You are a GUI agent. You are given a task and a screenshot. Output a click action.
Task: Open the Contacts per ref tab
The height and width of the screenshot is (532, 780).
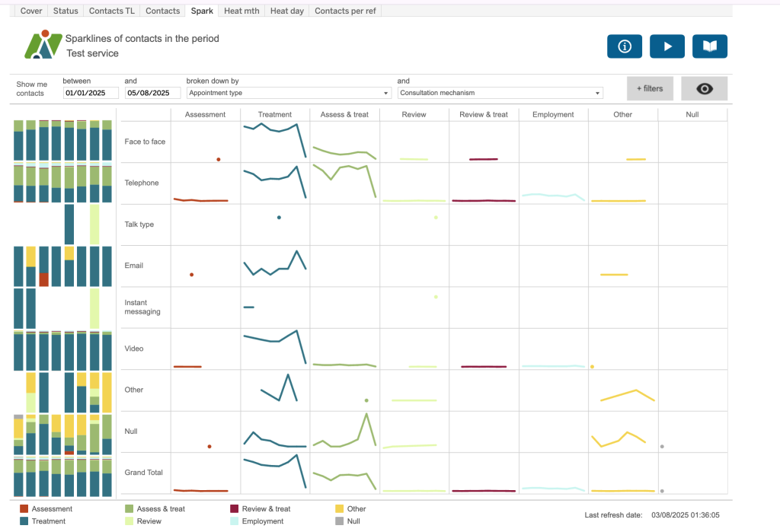(x=345, y=11)
